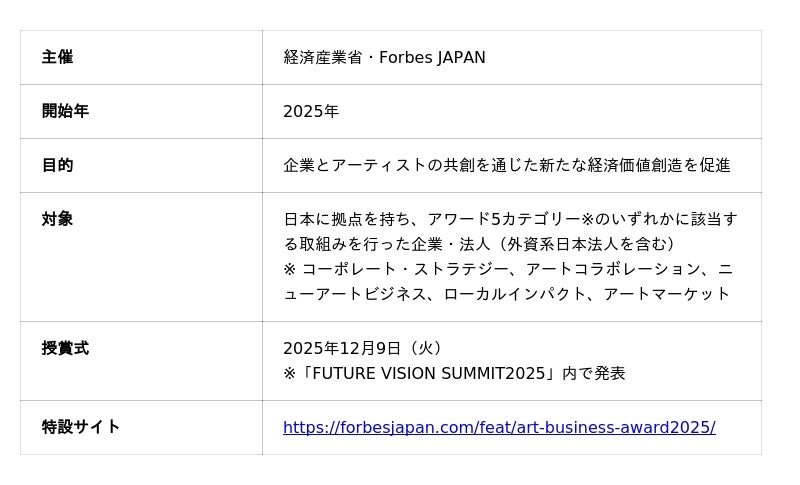Image resolution: width=800 pixels, height=485 pixels.
Task: Click the 授賞式 row label
Action: [x=65, y=349]
